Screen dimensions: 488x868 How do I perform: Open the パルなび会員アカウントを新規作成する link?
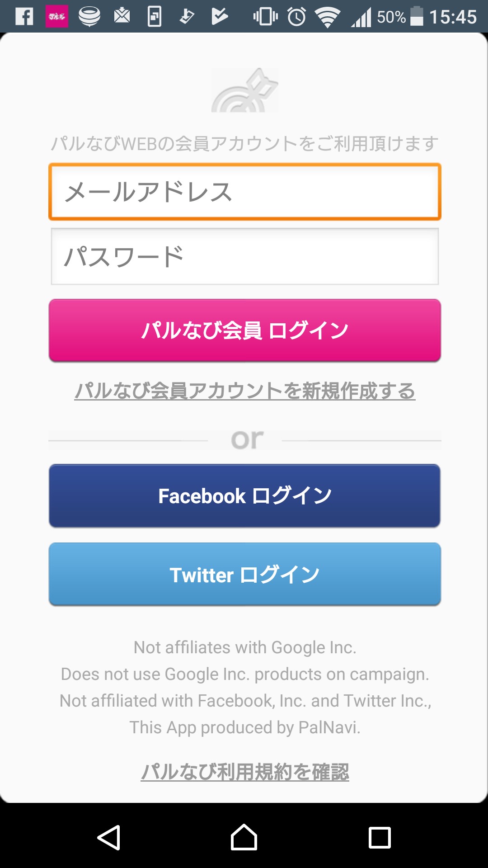(245, 391)
